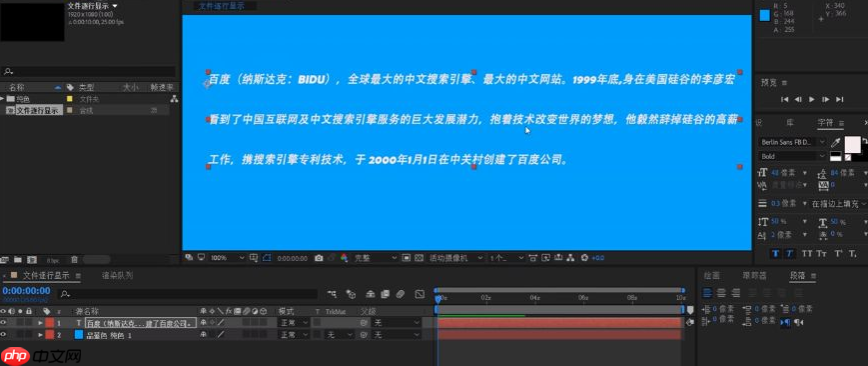Click the timeline layer search field
868x366 pixels.
click(188, 294)
